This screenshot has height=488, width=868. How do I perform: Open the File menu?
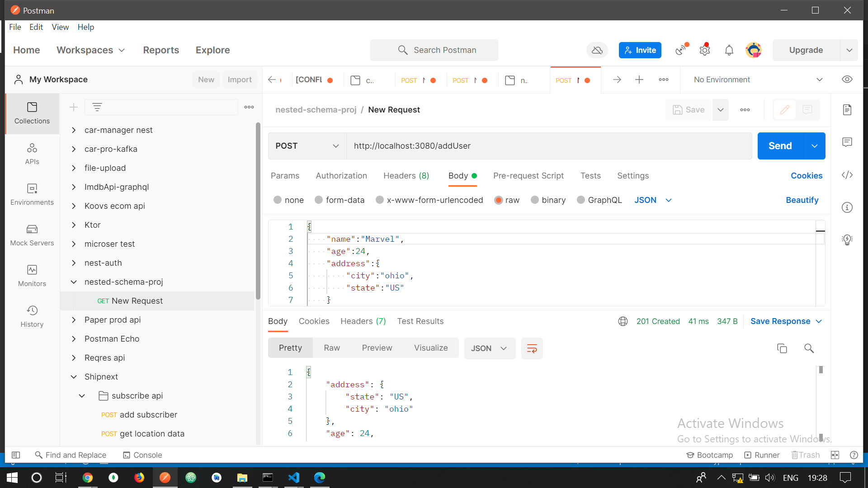click(15, 27)
